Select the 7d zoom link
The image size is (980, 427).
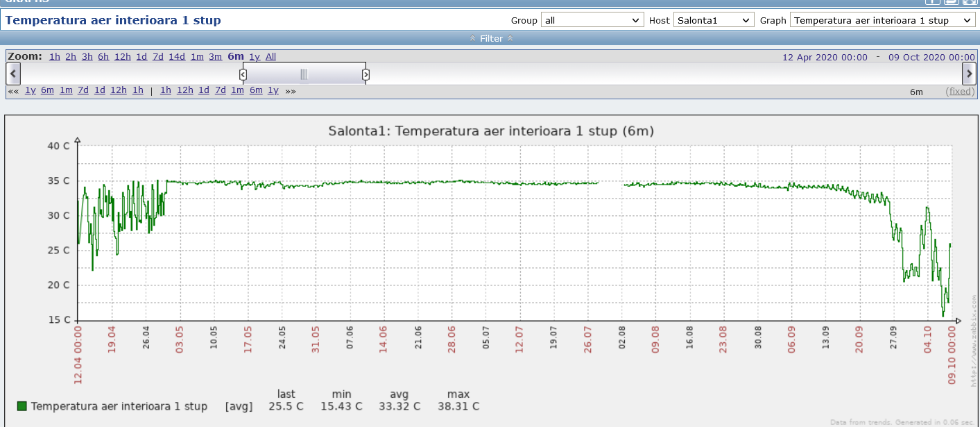[x=157, y=57]
